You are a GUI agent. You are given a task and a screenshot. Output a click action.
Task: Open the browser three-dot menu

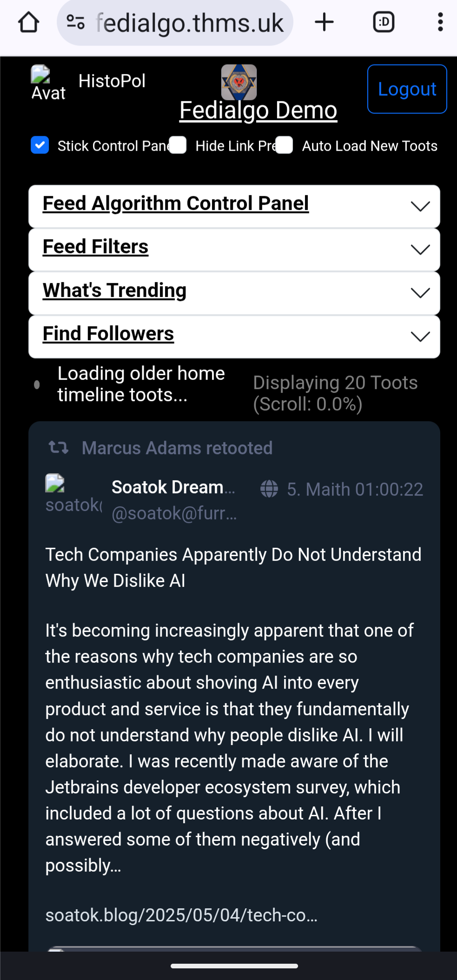point(440,22)
